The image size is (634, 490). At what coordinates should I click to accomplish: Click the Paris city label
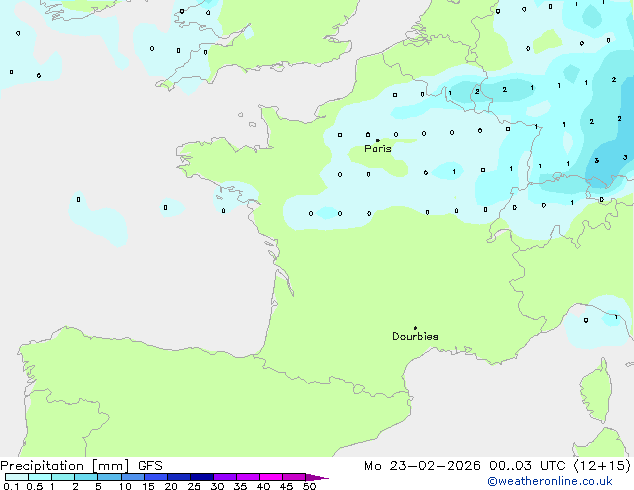coord(378,149)
